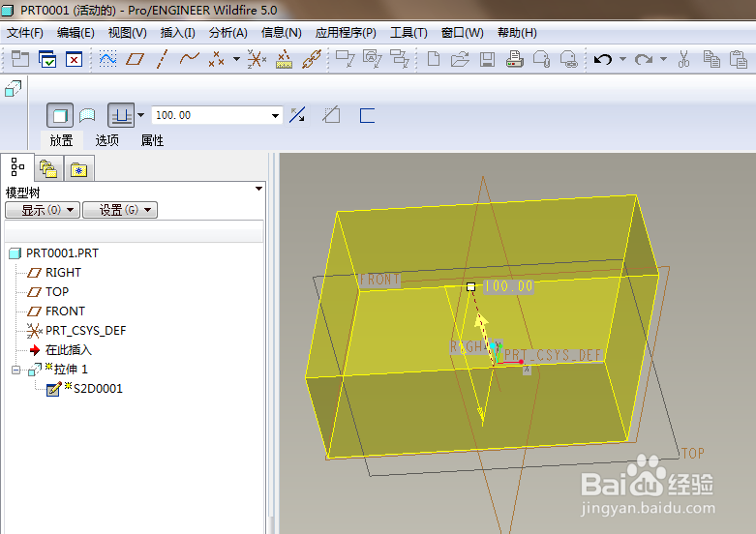Click the 100.00 dimension label on model
The height and width of the screenshot is (534, 756).
[508, 286]
